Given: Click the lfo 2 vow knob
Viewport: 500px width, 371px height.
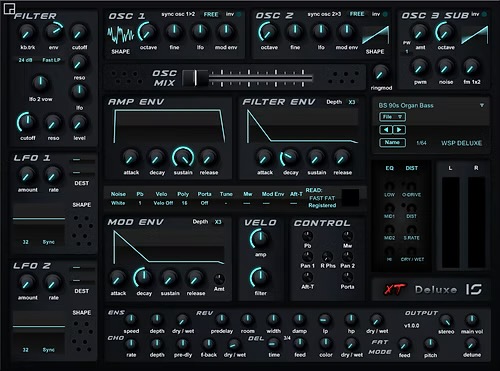Looking at the screenshot, I should (x=40, y=83).
